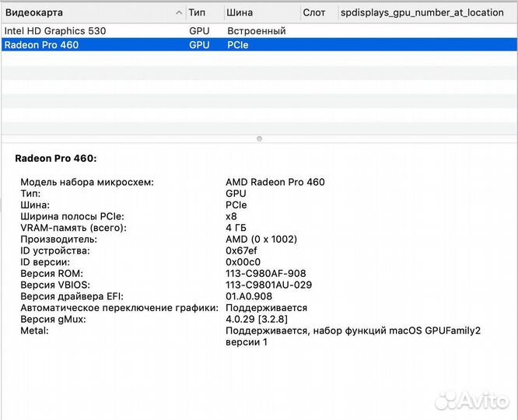Click the 4 ГБ VRAM value
The width and height of the screenshot is (518, 420).
[238, 228]
